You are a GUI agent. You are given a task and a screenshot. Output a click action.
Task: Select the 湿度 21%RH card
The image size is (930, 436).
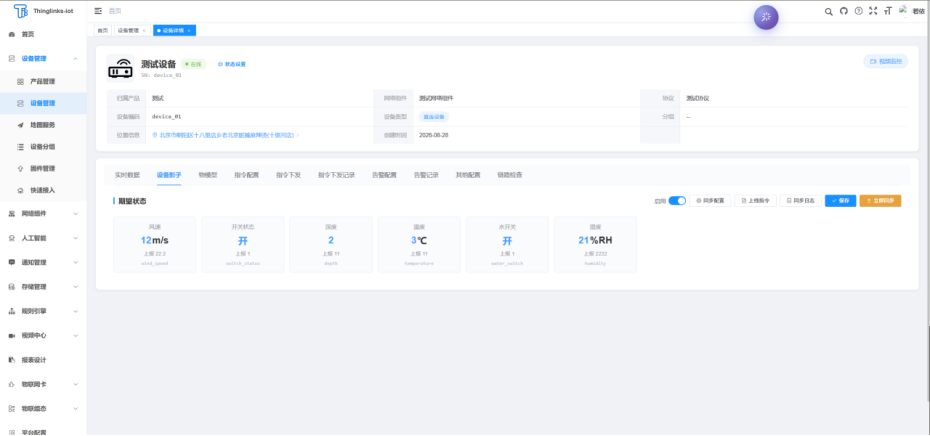tap(595, 244)
